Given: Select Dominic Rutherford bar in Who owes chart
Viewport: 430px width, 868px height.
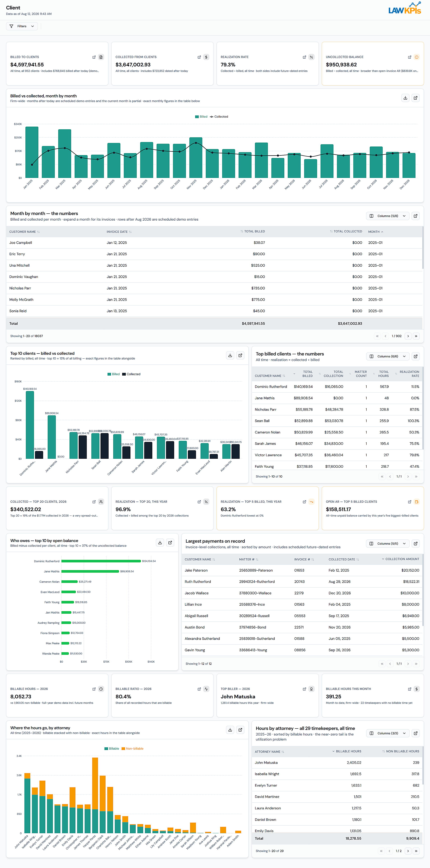Looking at the screenshot, I should 101,561.
